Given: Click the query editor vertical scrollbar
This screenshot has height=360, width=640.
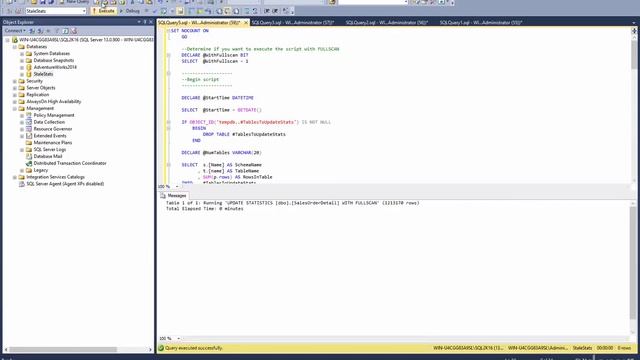Looking at the screenshot, I should pyautogui.click(x=634, y=109).
